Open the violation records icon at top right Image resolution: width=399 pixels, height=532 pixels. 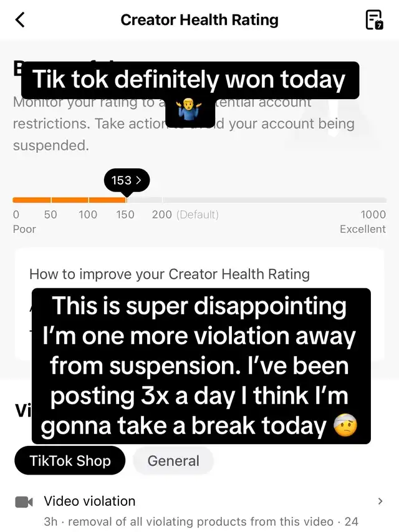click(x=374, y=20)
